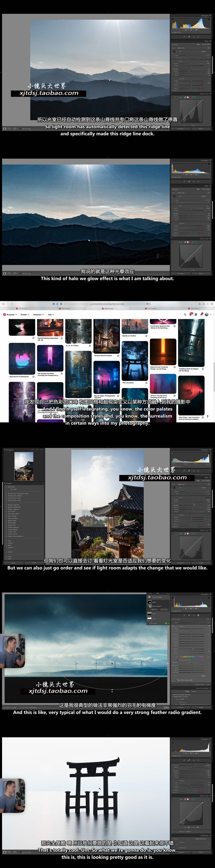This screenshot has height=868, width=215.
Task: Click the Pinterest help question mark button
Action: tap(207, 417)
